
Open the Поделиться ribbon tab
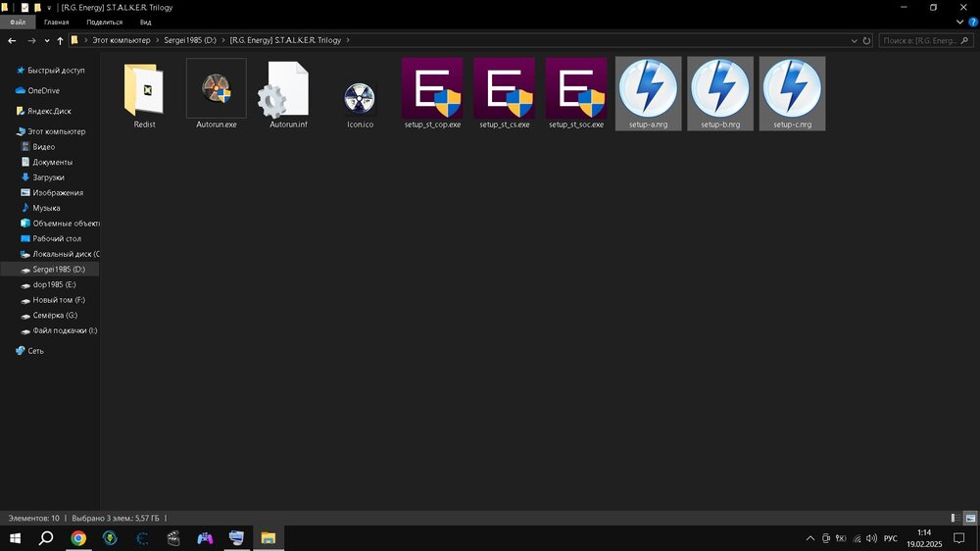[105, 22]
